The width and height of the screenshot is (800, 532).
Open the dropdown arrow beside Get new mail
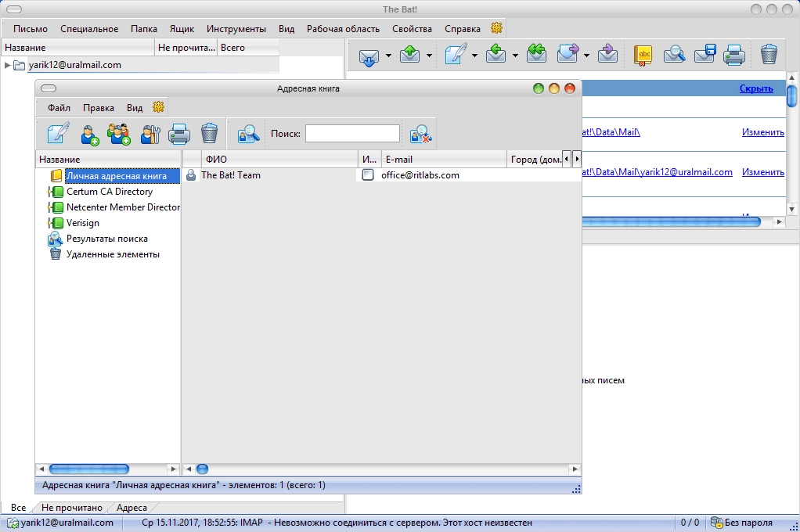click(388, 55)
